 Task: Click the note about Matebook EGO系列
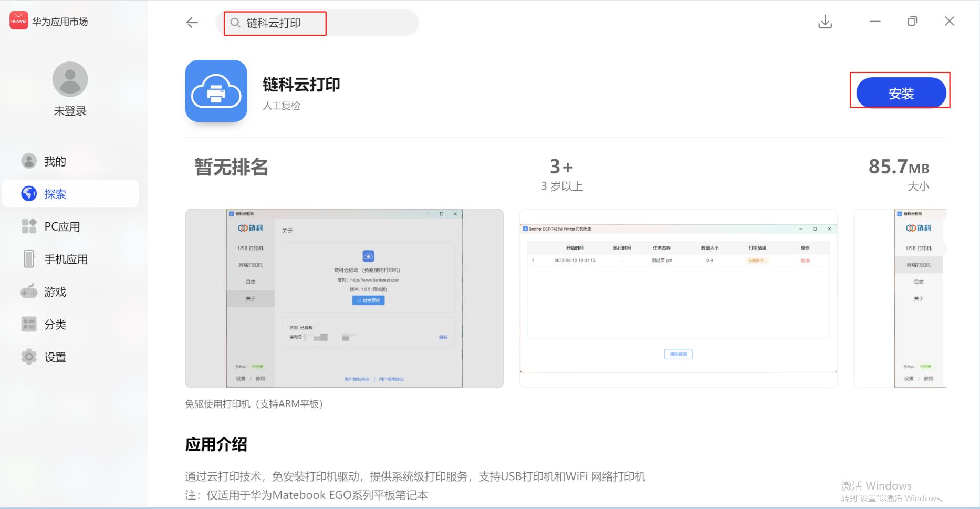[x=306, y=495]
